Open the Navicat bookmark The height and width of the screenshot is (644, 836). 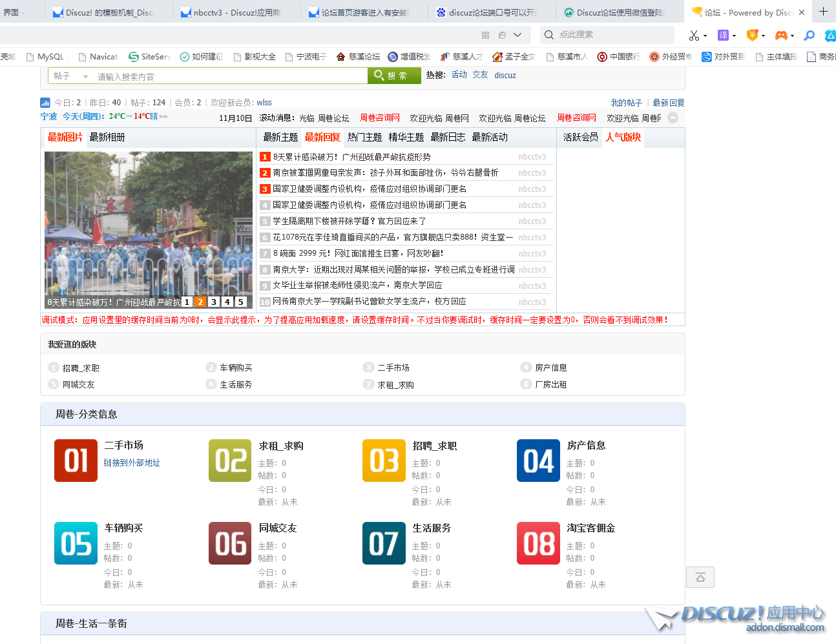point(98,57)
